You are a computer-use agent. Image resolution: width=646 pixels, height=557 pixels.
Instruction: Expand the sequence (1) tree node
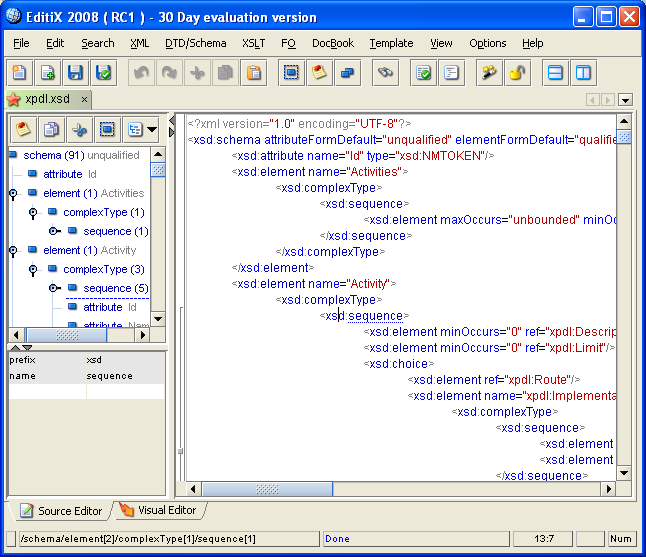[54, 231]
